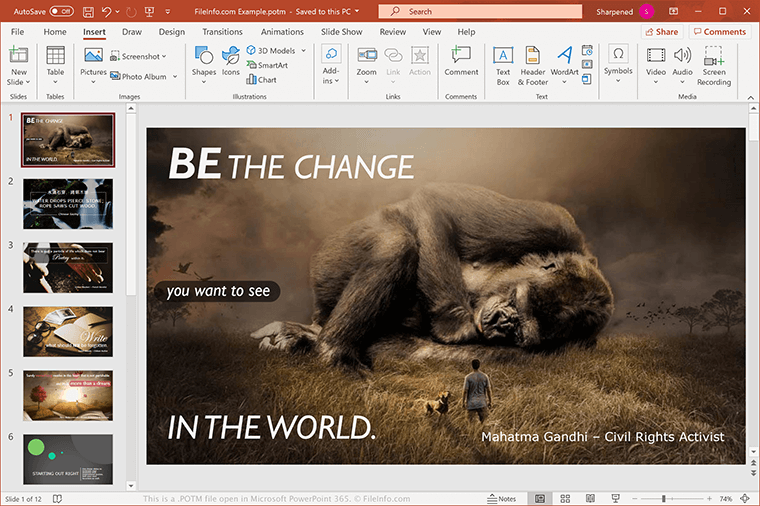This screenshot has width=760, height=506.
Task: Open the 3D Models dropdown
Action: (303, 50)
